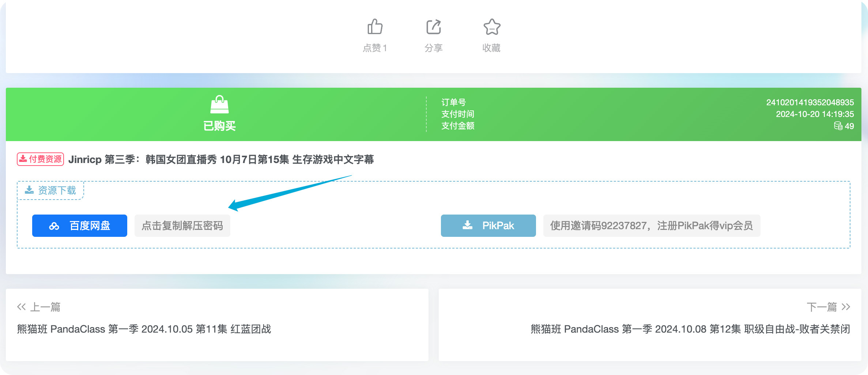The width and height of the screenshot is (868, 375).
Task: Open the 百度网盘 download link
Action: point(79,226)
